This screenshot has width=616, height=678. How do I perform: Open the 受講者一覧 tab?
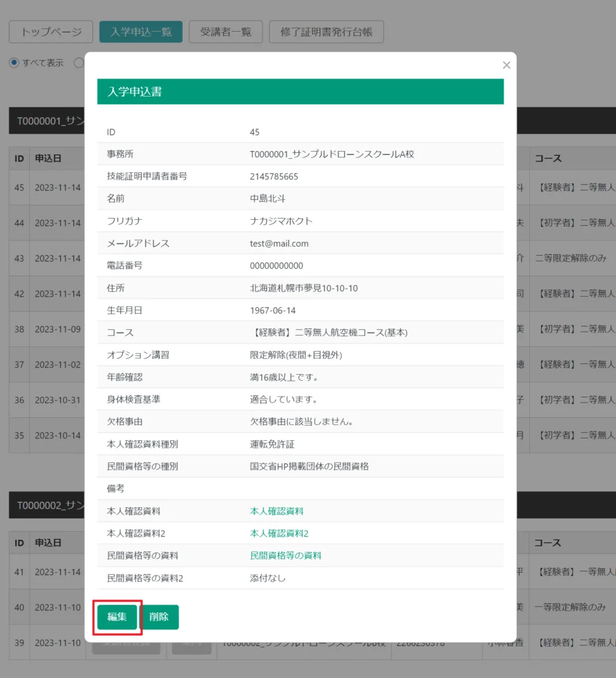point(226,32)
